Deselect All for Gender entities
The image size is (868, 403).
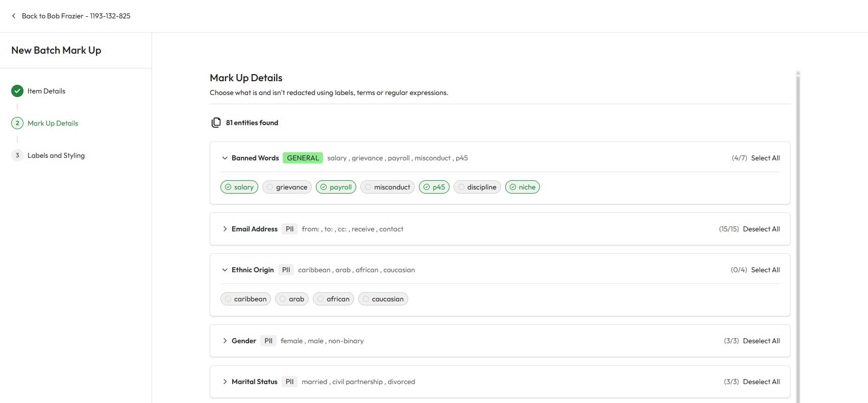pos(761,341)
